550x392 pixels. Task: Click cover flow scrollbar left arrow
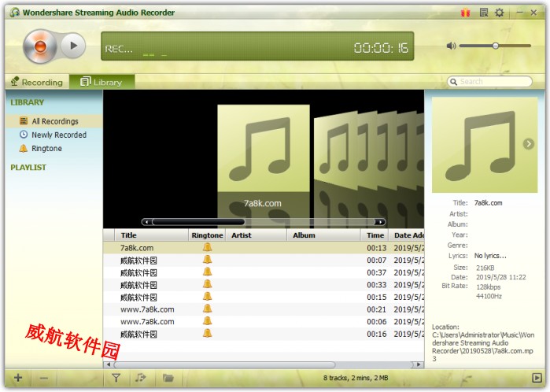pos(146,222)
